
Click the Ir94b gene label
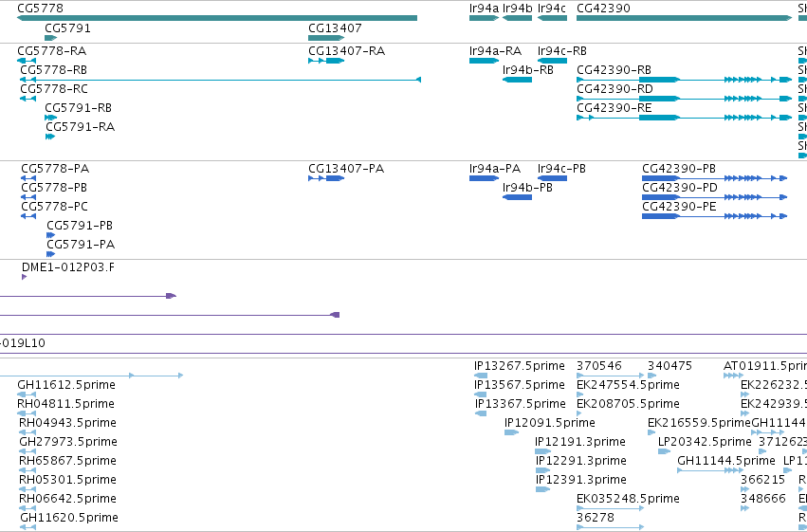click(x=517, y=9)
